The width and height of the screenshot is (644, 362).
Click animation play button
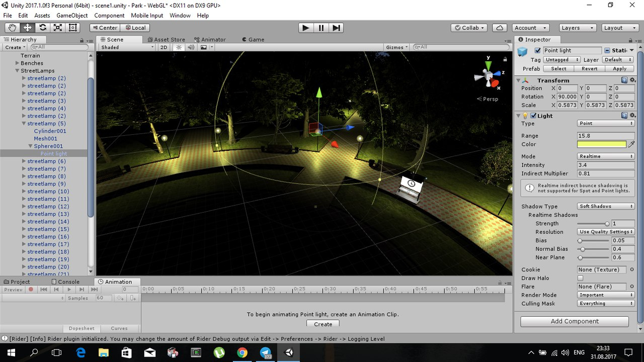click(69, 290)
